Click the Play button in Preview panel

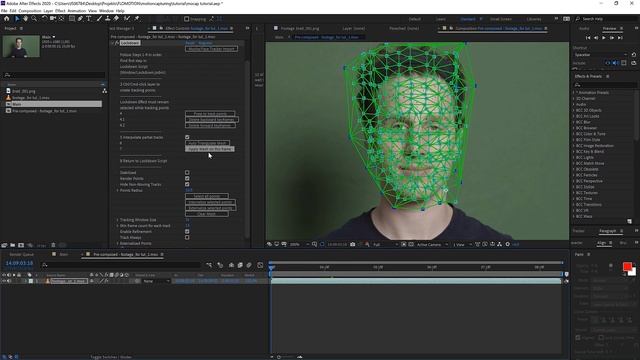(x=604, y=38)
